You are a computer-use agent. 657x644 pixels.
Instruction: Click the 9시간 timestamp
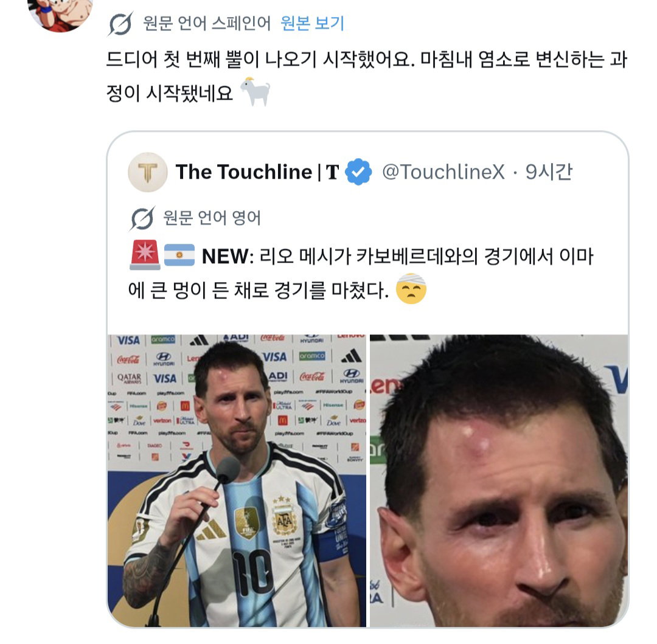[549, 171]
